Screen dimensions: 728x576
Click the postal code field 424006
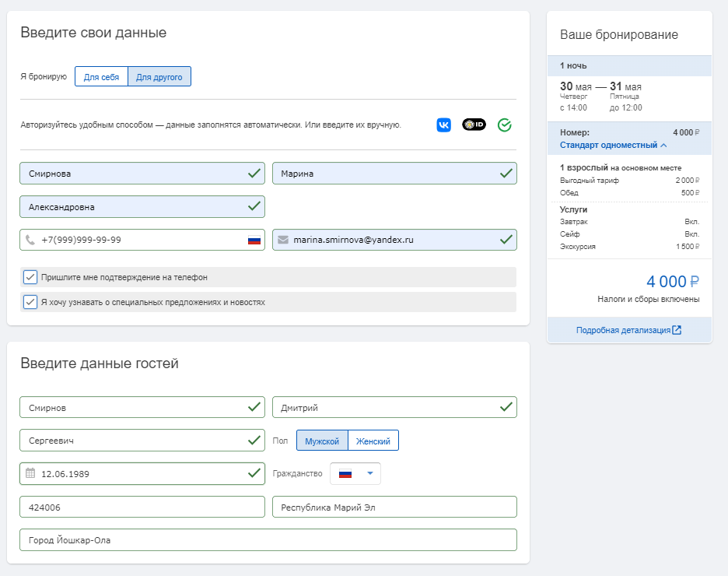[142, 507]
